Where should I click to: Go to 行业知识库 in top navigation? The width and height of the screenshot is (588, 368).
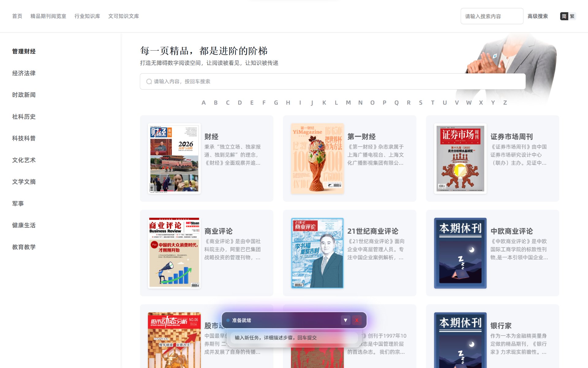point(87,16)
